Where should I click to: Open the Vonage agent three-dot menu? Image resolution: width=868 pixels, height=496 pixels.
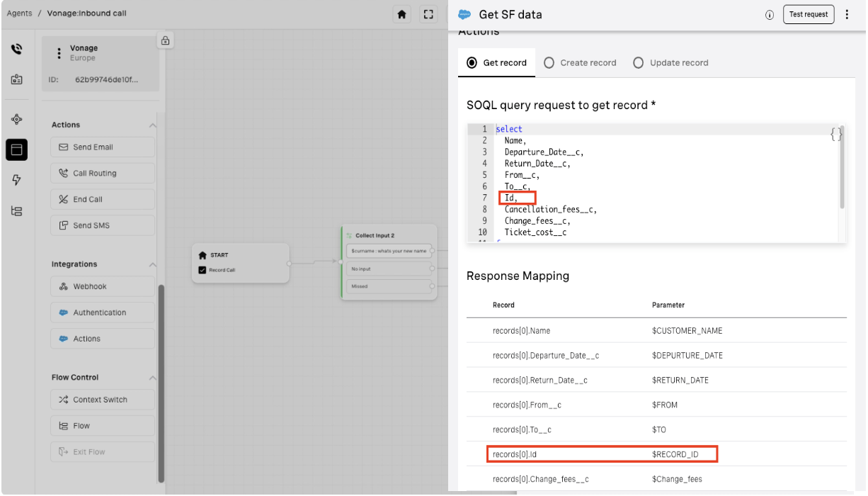pos(59,53)
